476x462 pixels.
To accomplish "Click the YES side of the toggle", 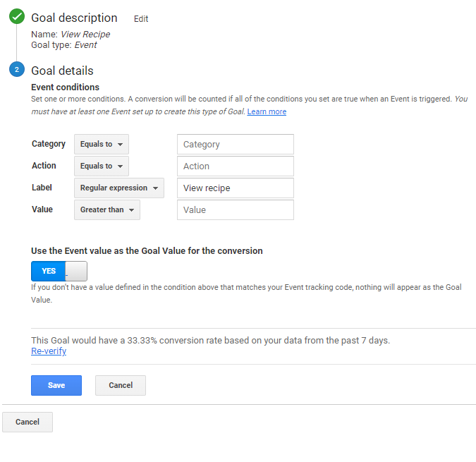I will (49, 271).
